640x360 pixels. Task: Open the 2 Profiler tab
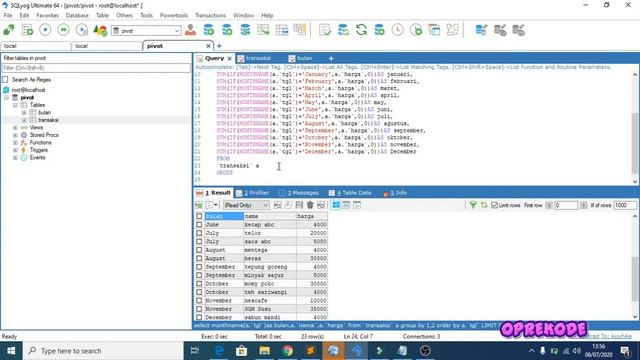pyautogui.click(x=253, y=193)
